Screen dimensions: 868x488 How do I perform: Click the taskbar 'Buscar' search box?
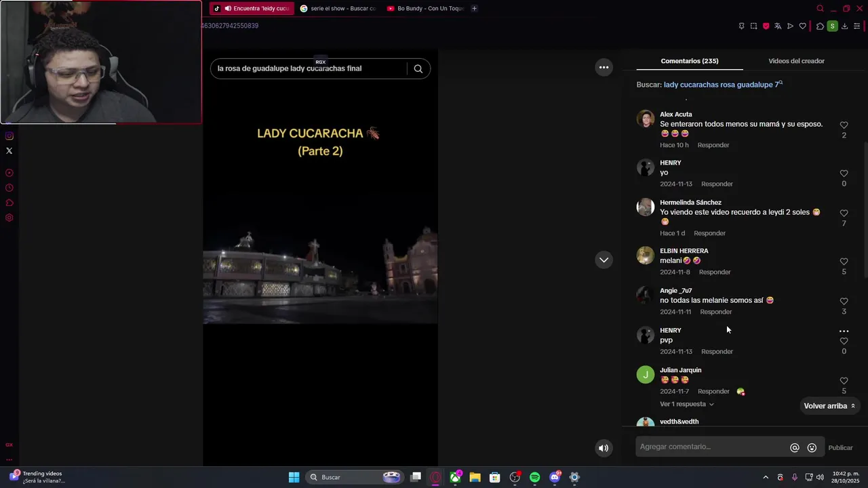tap(354, 477)
